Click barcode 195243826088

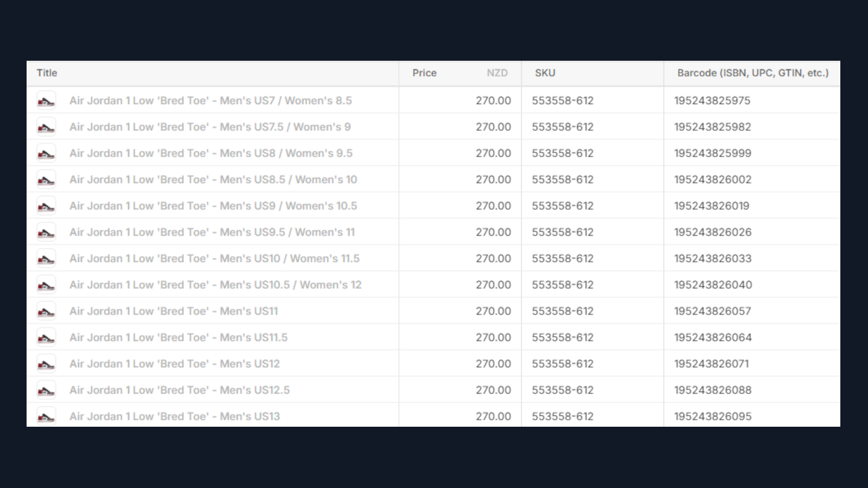[x=713, y=390]
